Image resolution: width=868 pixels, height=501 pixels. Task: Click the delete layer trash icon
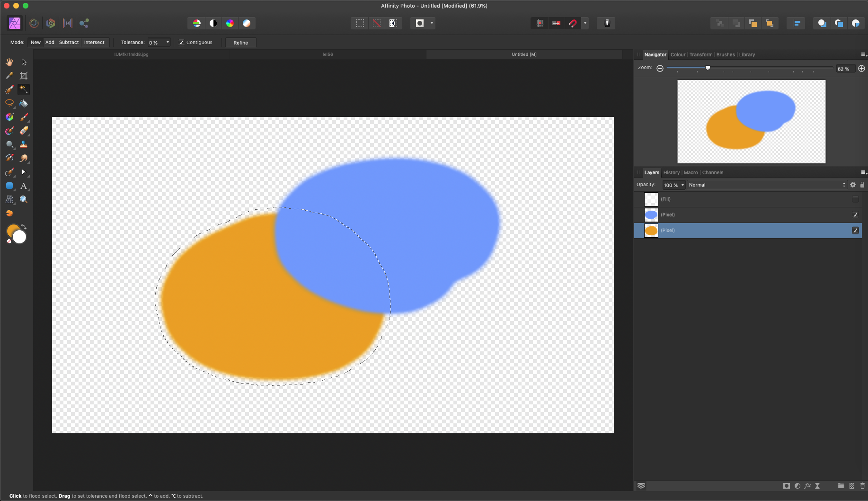point(862,486)
